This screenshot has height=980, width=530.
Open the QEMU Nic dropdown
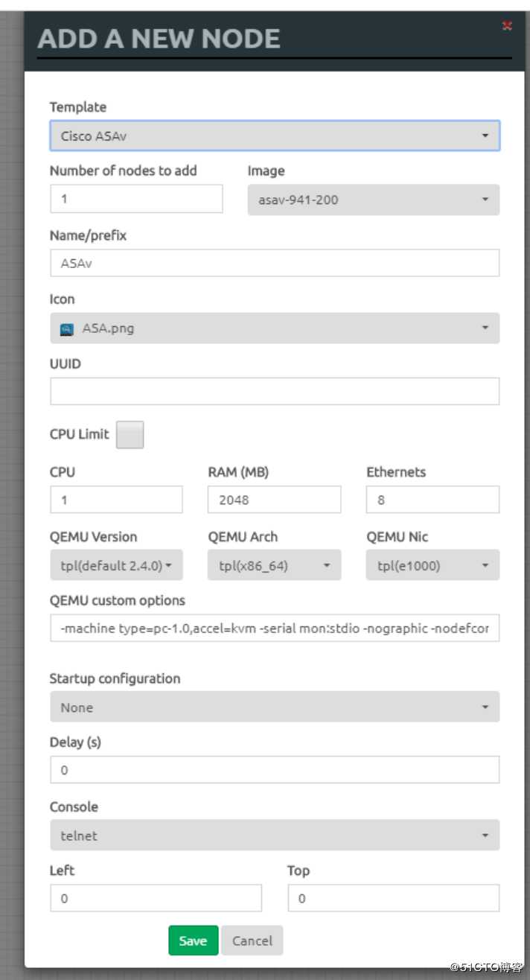tap(432, 565)
